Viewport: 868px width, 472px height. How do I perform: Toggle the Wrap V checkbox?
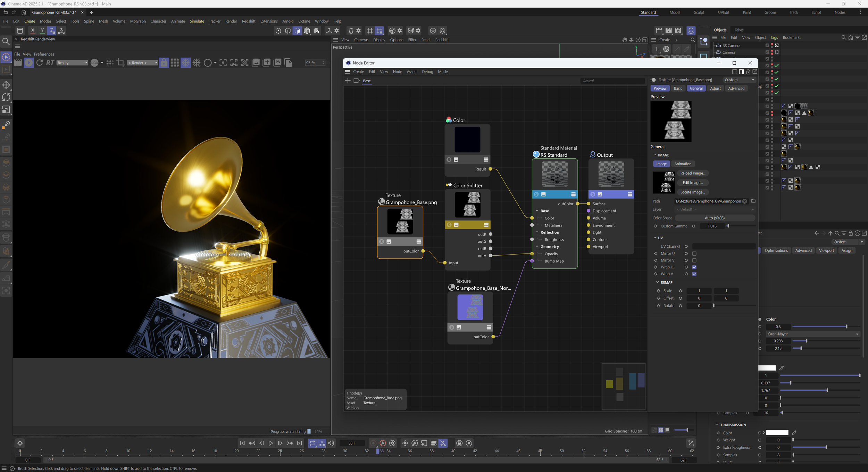pyautogui.click(x=694, y=274)
